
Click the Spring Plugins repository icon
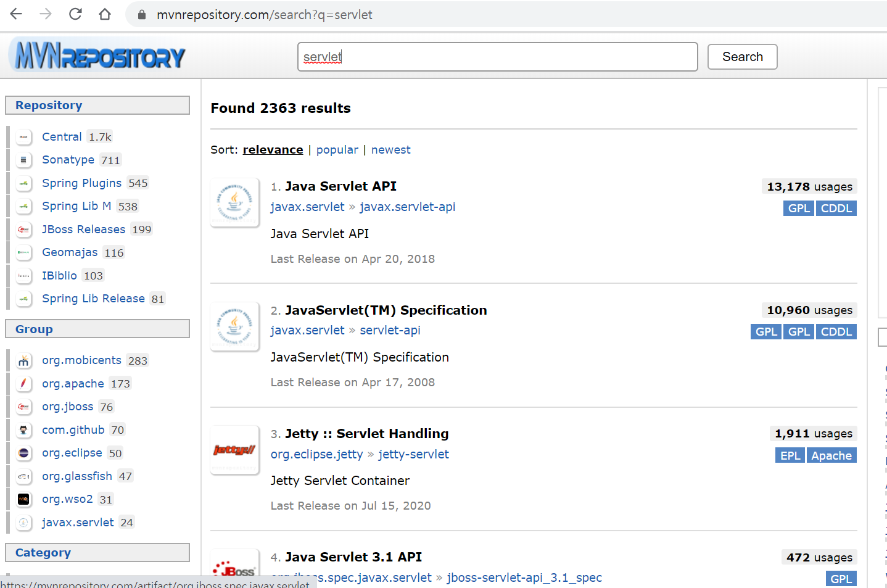pyautogui.click(x=23, y=183)
